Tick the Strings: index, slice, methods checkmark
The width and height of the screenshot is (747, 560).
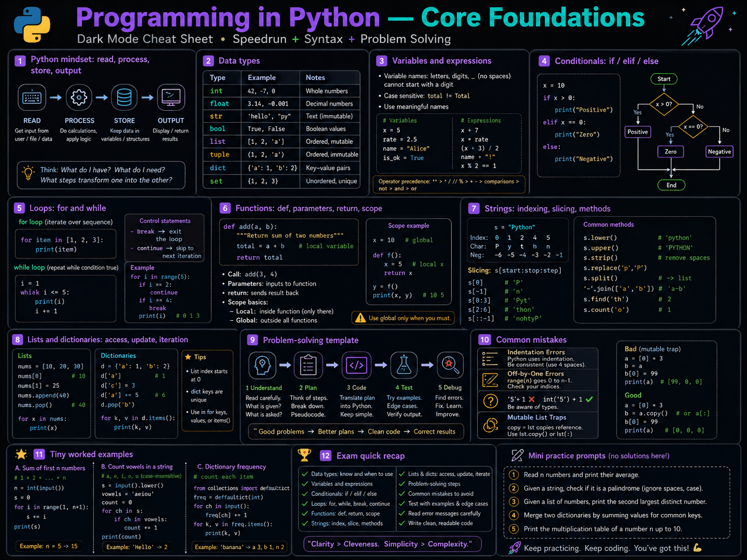[x=305, y=523]
